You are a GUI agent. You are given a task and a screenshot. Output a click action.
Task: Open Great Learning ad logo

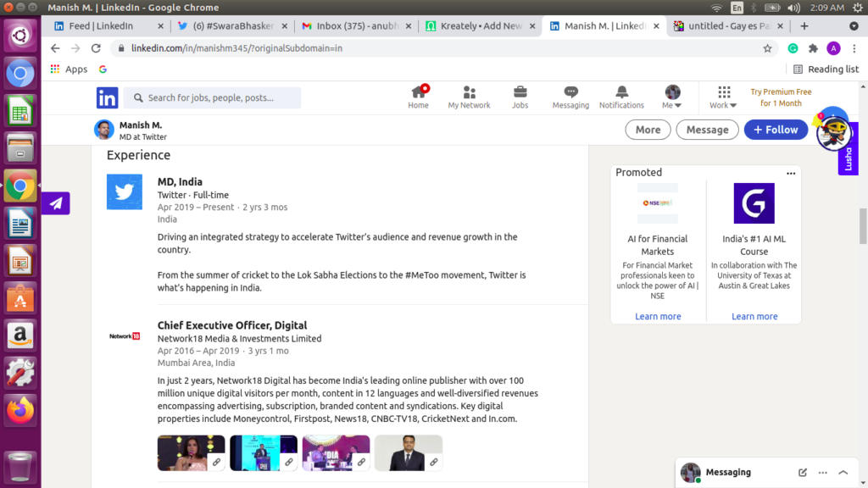click(x=754, y=203)
